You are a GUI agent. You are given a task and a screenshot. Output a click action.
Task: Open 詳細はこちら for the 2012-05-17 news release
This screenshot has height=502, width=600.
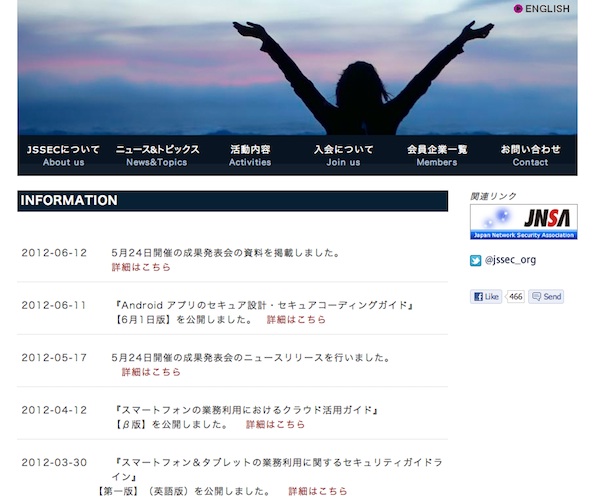tap(151, 372)
